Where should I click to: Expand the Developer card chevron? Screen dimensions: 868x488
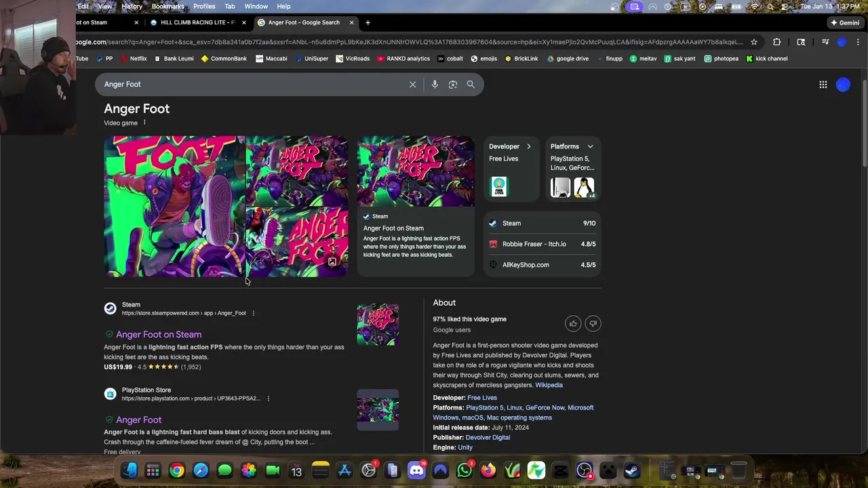coord(529,146)
